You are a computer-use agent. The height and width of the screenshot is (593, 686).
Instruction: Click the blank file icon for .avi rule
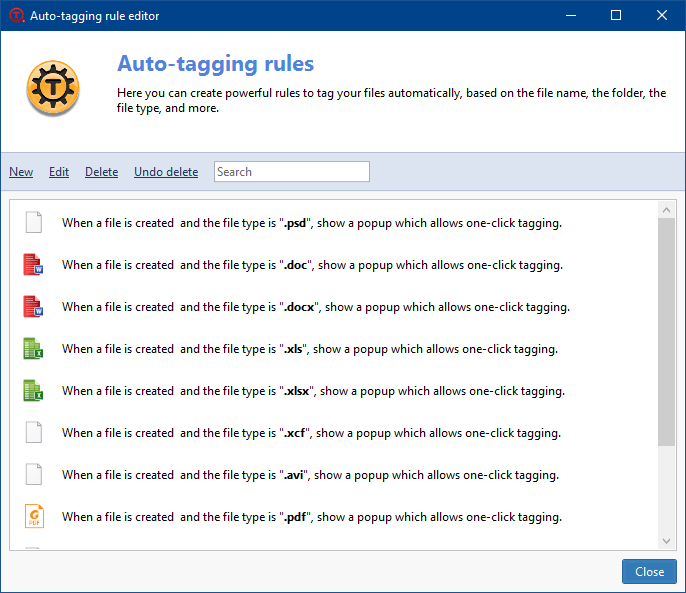click(34, 475)
